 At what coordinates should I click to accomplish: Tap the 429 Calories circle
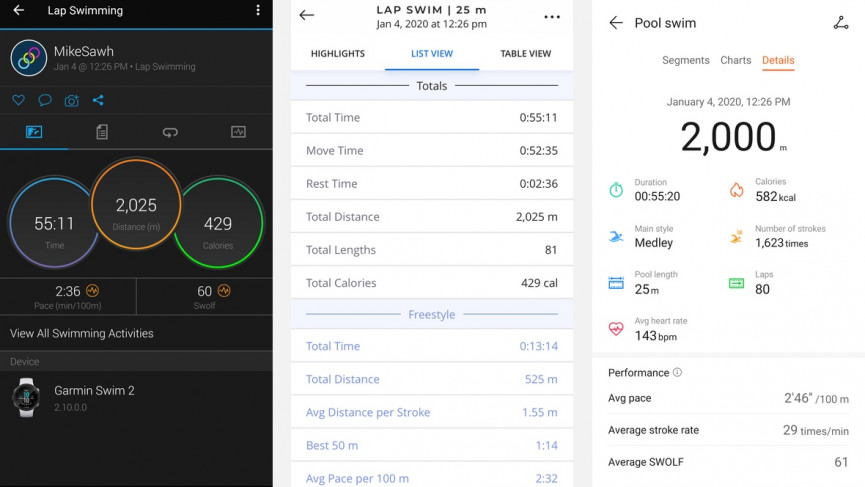coord(218,222)
